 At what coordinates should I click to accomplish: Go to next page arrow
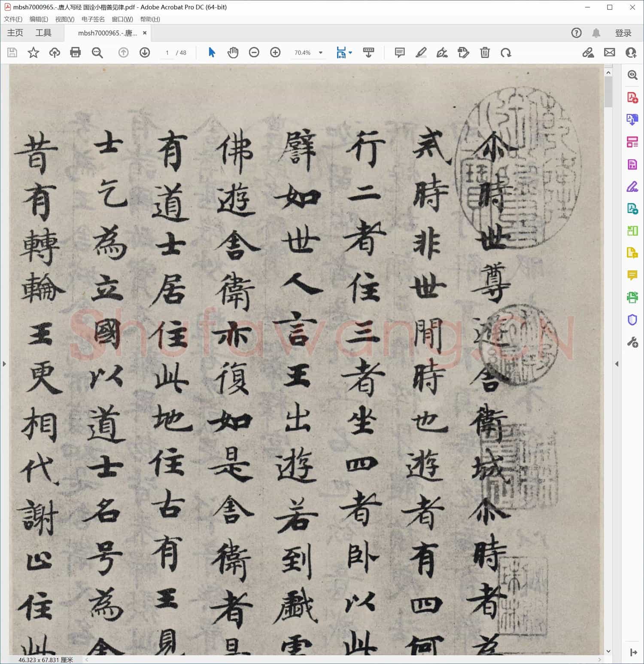[145, 52]
